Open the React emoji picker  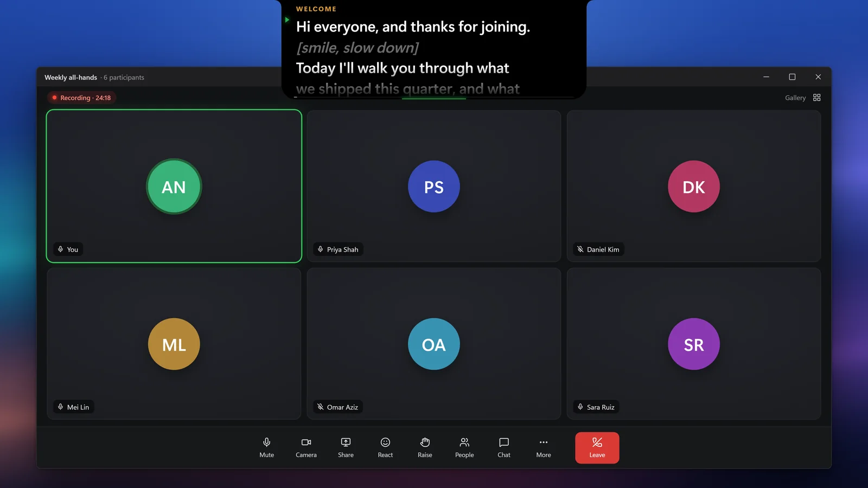point(385,448)
